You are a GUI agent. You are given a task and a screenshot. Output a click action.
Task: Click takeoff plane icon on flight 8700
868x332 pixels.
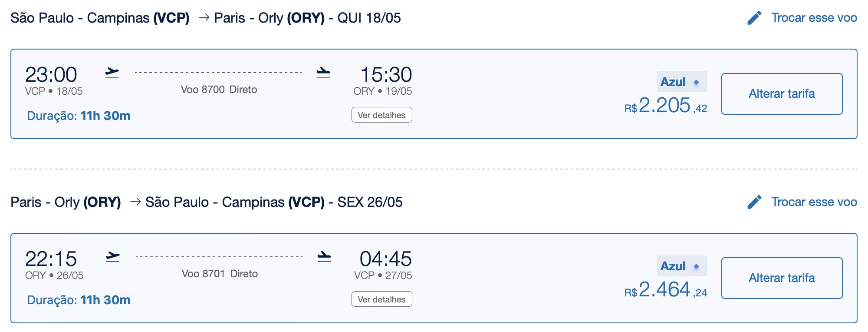coord(112,73)
